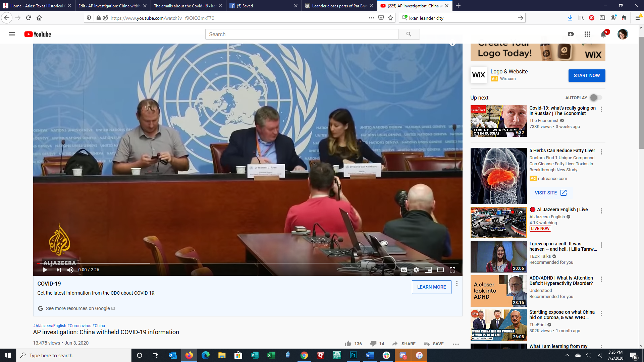644x362 pixels.
Task: Open YouTube notifications bell
Action: (x=603, y=34)
